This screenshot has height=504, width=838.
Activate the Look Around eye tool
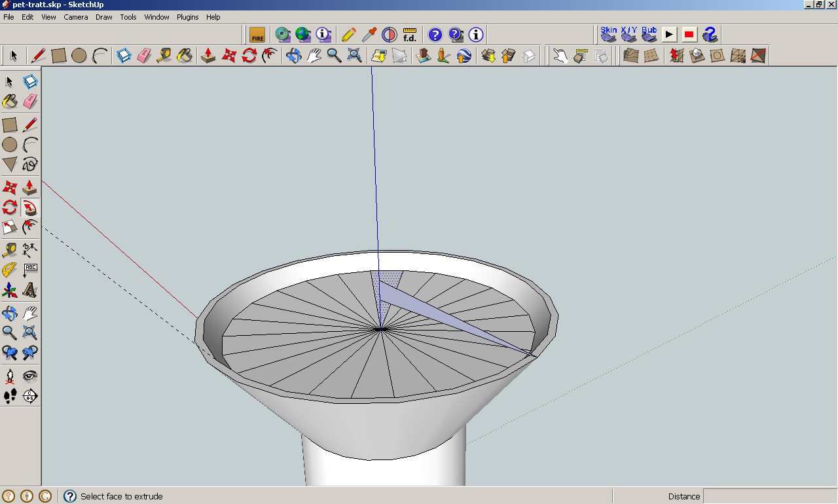tap(30, 376)
